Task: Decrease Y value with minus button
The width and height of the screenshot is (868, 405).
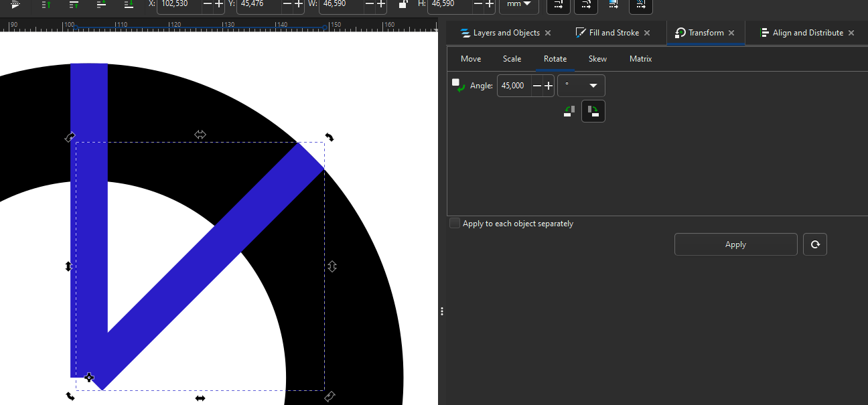Action: pos(287,4)
